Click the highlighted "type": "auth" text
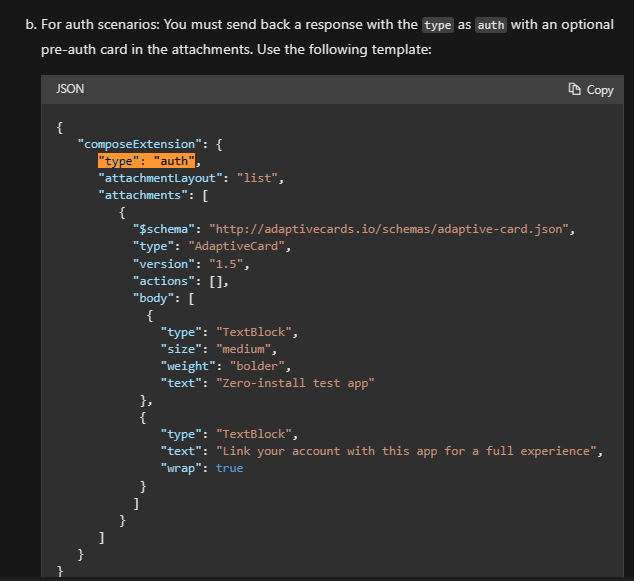This screenshot has height=581, width=634. pos(146,161)
